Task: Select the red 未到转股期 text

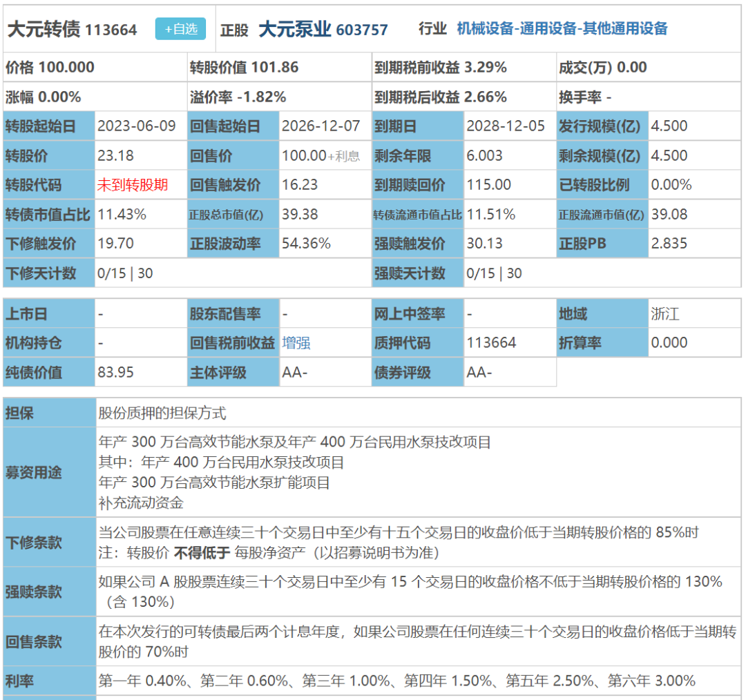Action: pos(133,184)
